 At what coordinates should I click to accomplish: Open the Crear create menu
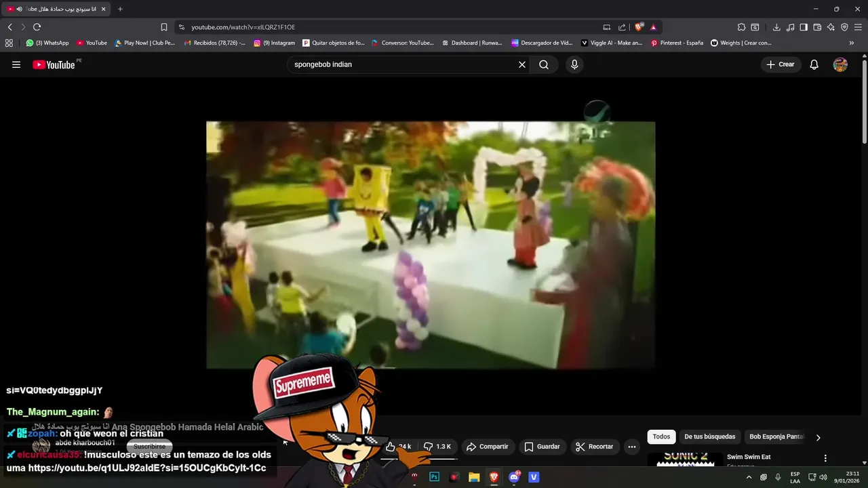point(781,64)
